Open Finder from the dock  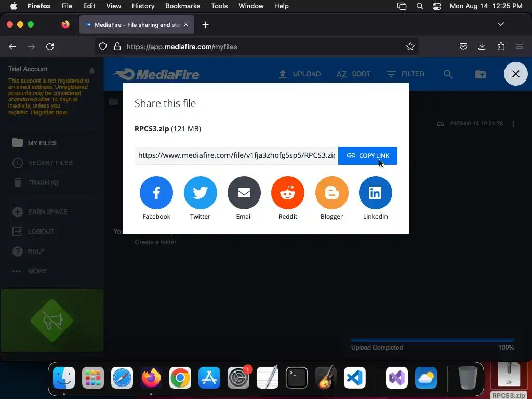click(64, 378)
